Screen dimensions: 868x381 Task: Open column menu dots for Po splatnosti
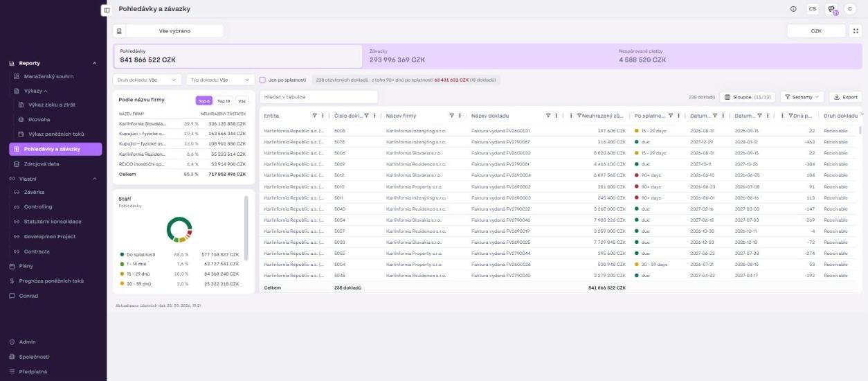(x=678, y=116)
